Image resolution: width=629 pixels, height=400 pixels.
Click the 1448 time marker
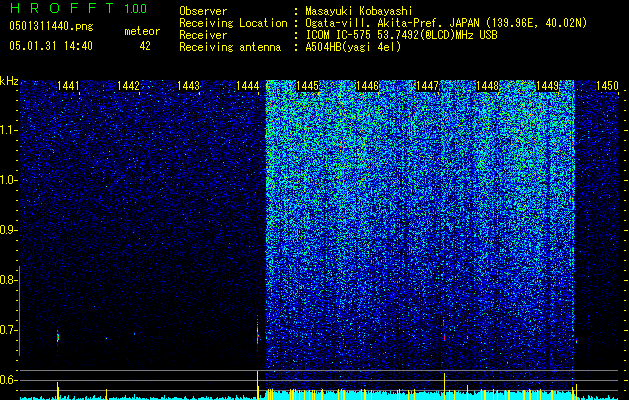pyautogui.click(x=487, y=86)
